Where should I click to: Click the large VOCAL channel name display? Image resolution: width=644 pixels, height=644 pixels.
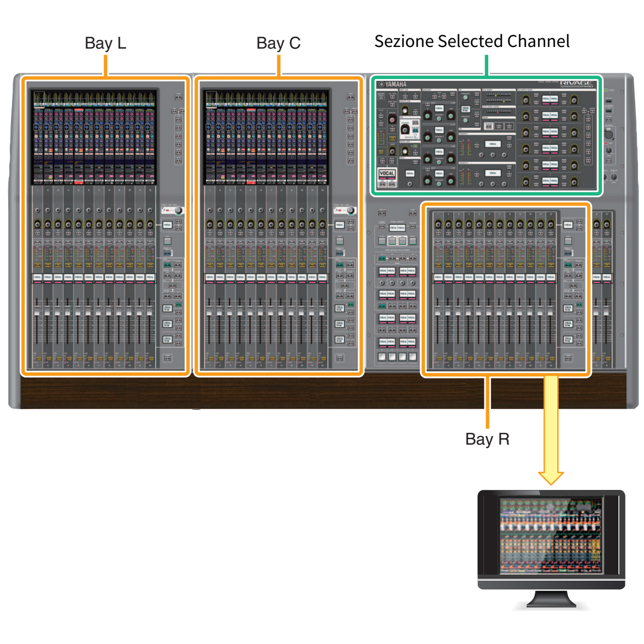pyautogui.click(x=387, y=174)
